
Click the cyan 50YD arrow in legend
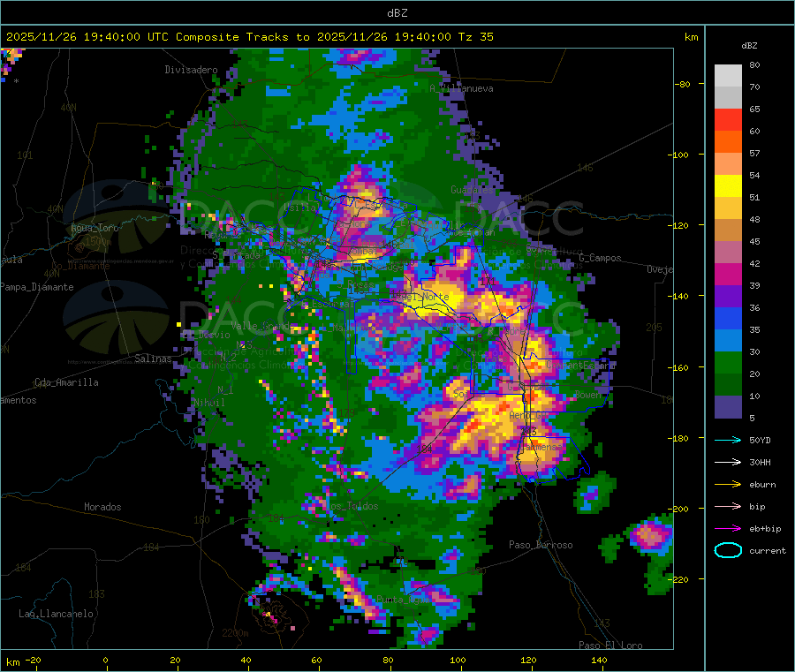(728, 440)
